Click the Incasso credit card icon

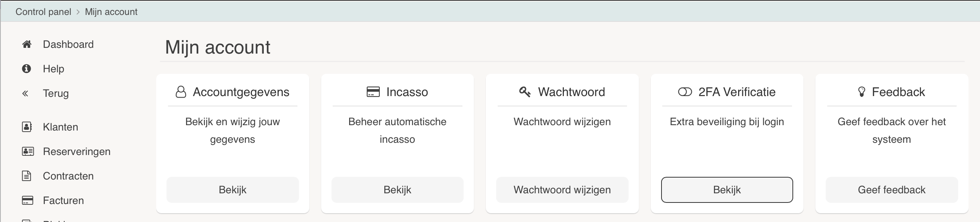point(373,92)
